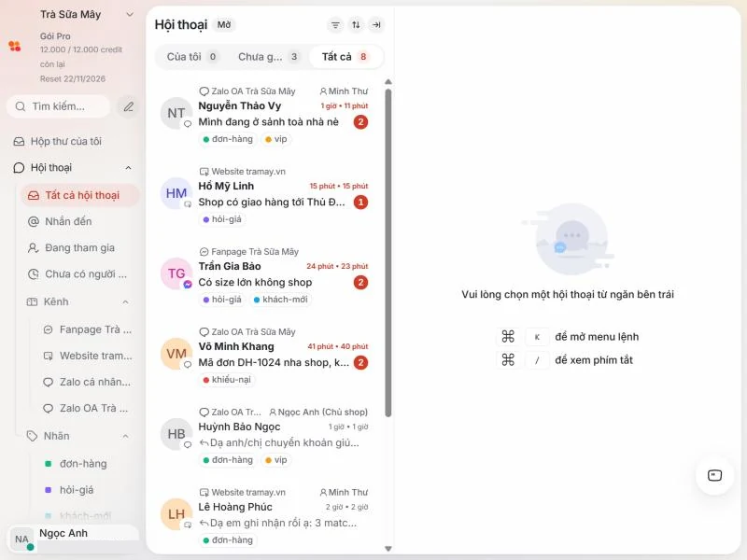Open Nhắn đến mentions view
This screenshot has height=560, width=747.
point(80,221)
